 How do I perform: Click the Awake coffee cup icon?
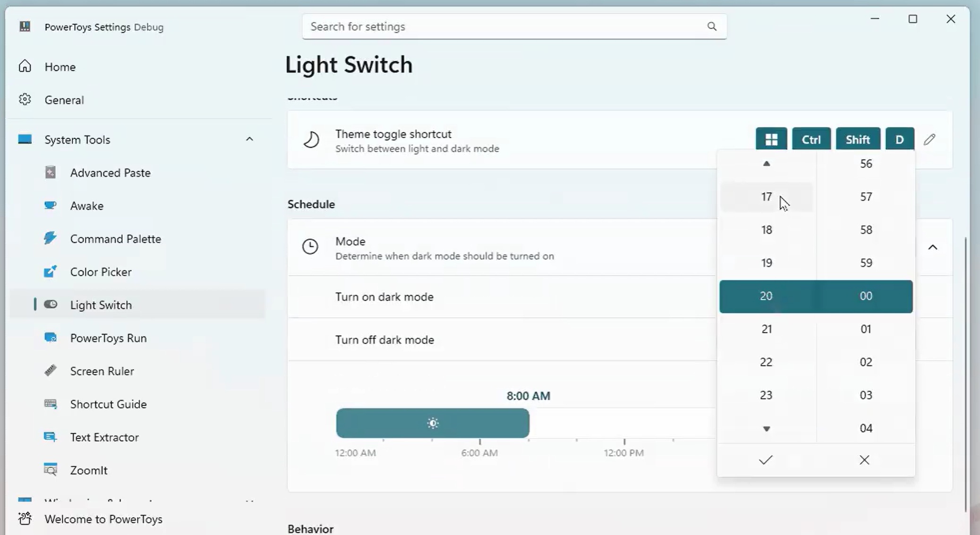click(x=51, y=205)
